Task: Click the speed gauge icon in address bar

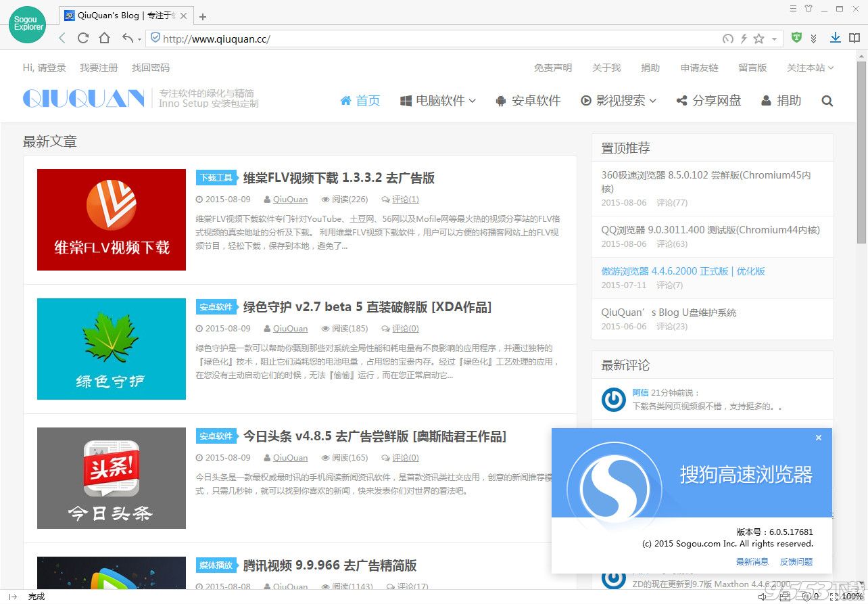Action: (728, 39)
